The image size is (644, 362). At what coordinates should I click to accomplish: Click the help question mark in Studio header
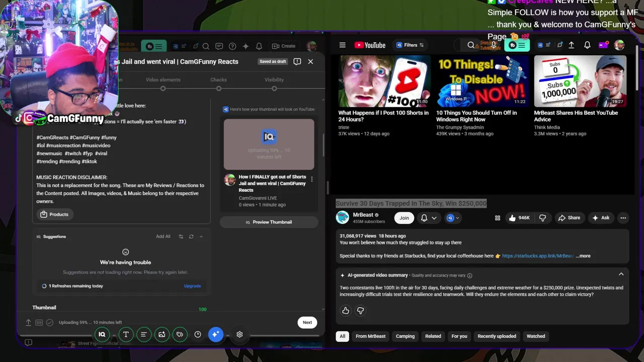[x=232, y=46]
